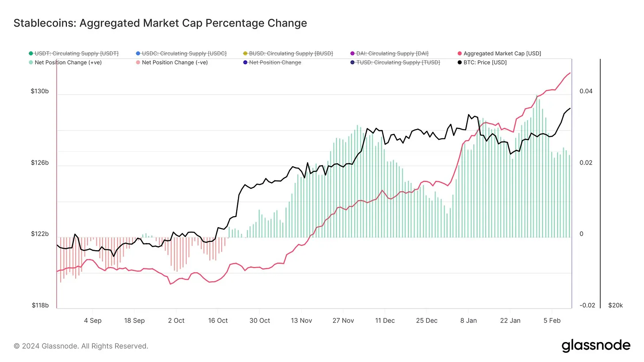
Task: Click the $130b left axis label
Action: pyautogui.click(x=40, y=91)
